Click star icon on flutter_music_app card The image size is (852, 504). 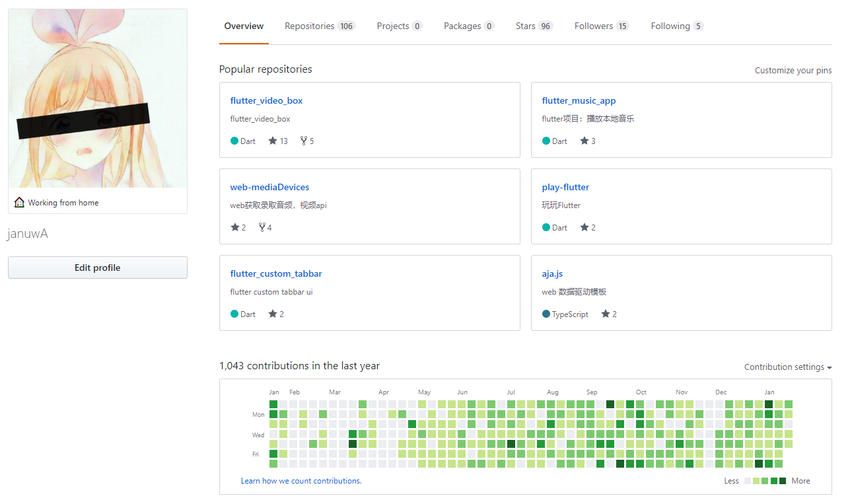pos(585,141)
